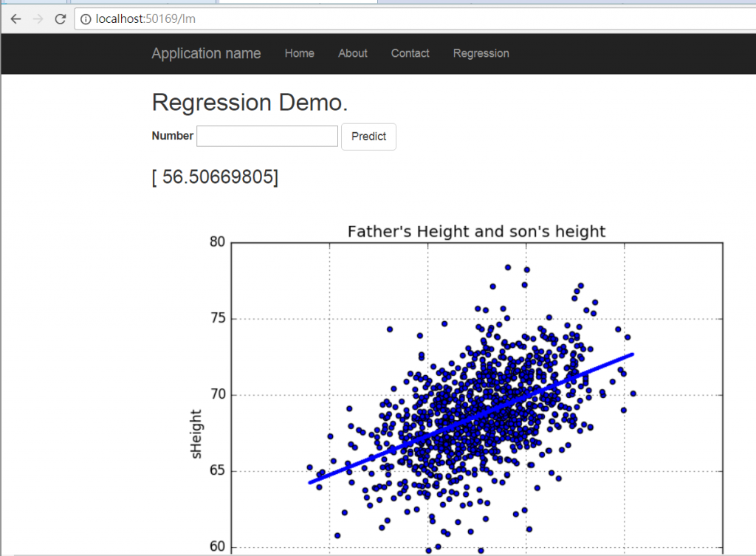Focus the localhost:50169/lm address bar

pyautogui.click(x=415, y=18)
